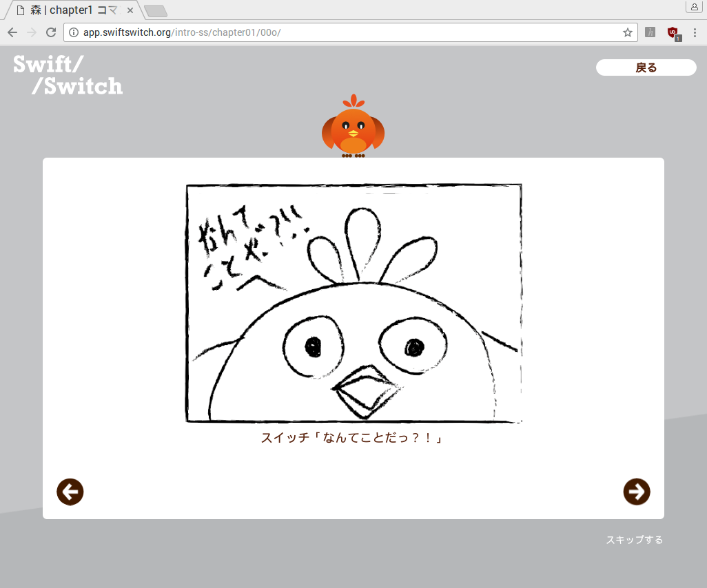
Task: Go to the previous comic panel arrow
Action: point(70,492)
